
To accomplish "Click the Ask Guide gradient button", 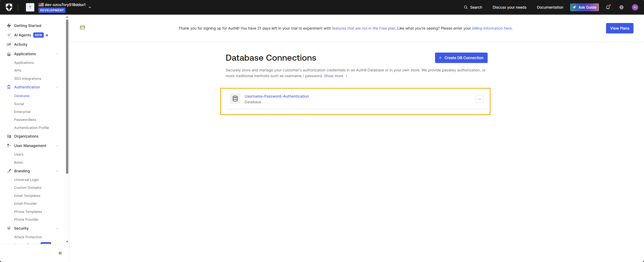I will (x=584, y=7).
